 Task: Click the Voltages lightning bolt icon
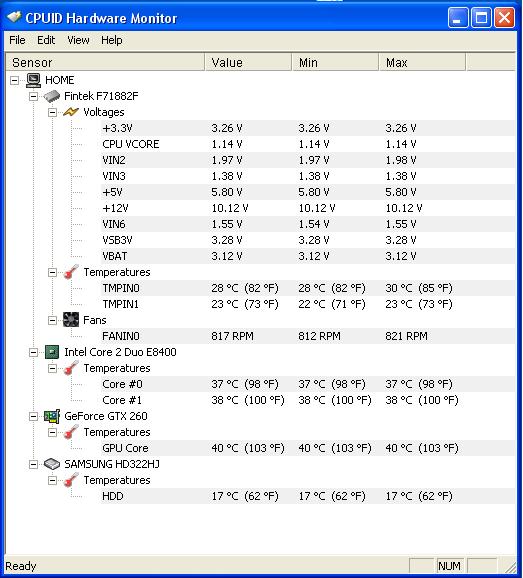(x=71, y=112)
